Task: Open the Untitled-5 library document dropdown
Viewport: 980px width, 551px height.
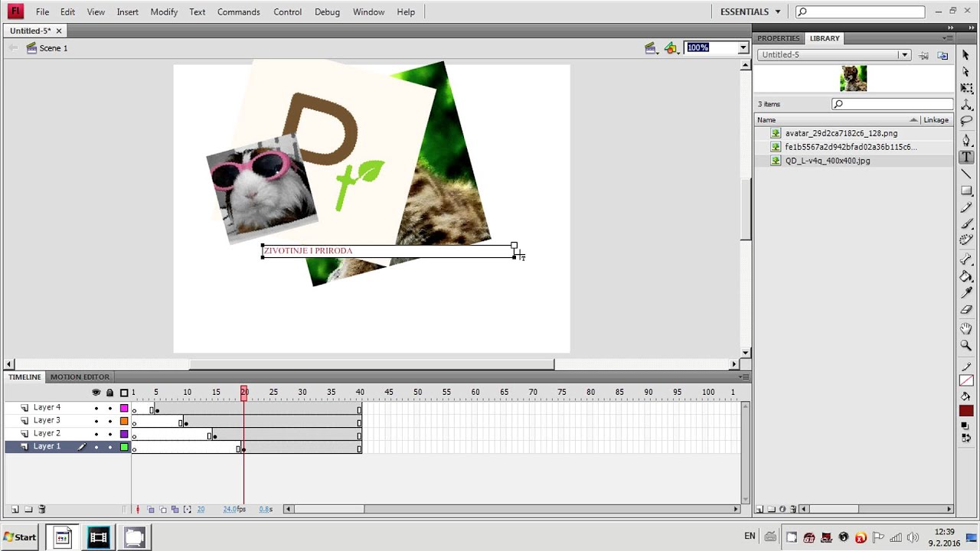Action: pos(904,55)
